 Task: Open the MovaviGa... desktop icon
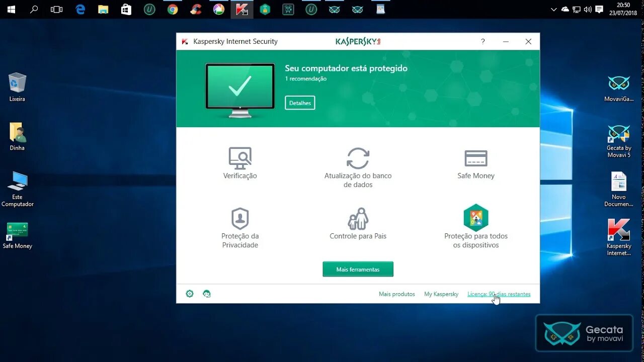click(619, 88)
